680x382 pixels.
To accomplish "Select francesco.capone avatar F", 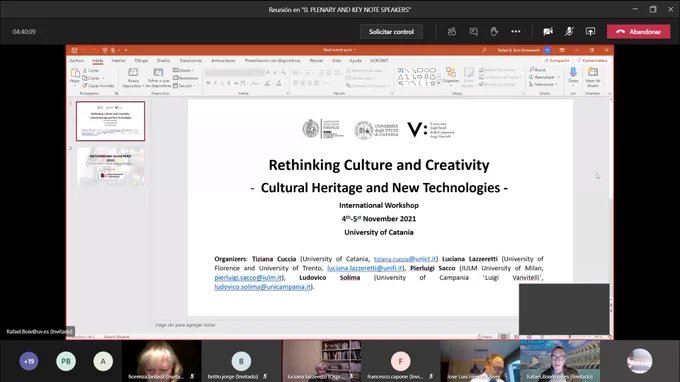I will pyautogui.click(x=400, y=361).
